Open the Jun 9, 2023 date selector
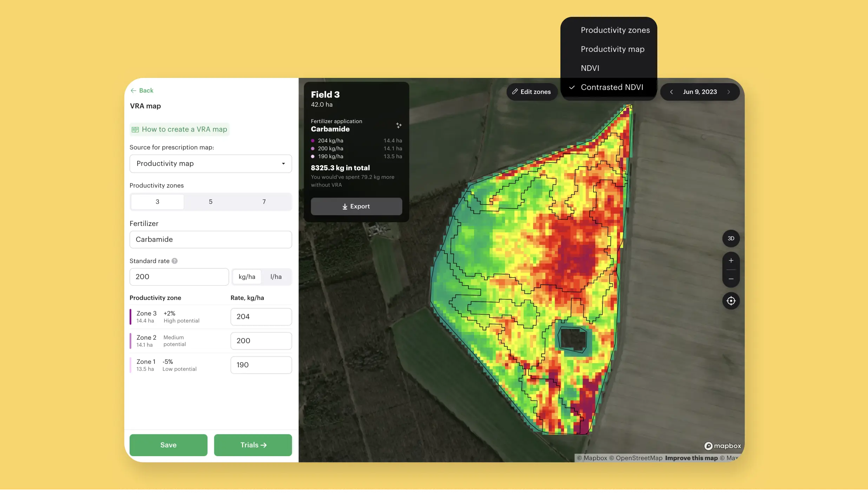The width and height of the screenshot is (868, 493). (x=700, y=92)
